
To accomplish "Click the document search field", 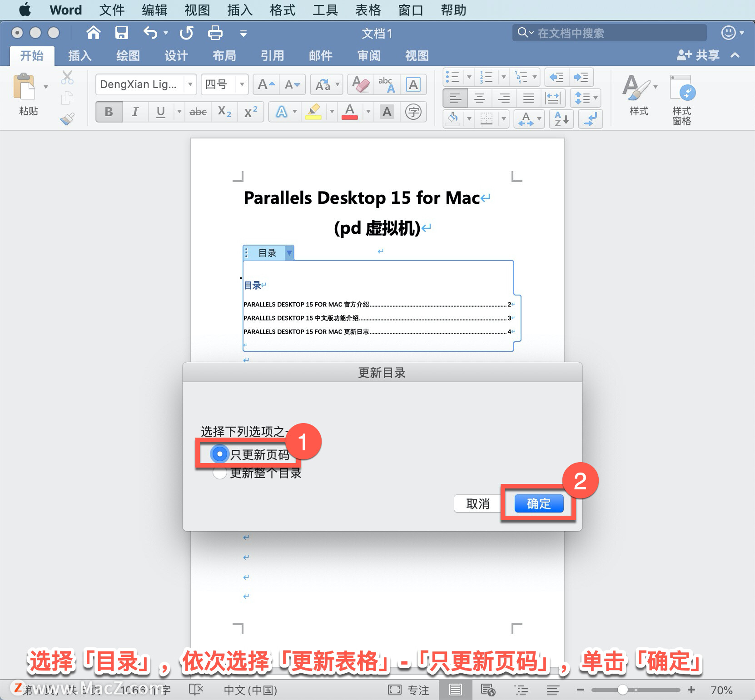I will click(610, 33).
